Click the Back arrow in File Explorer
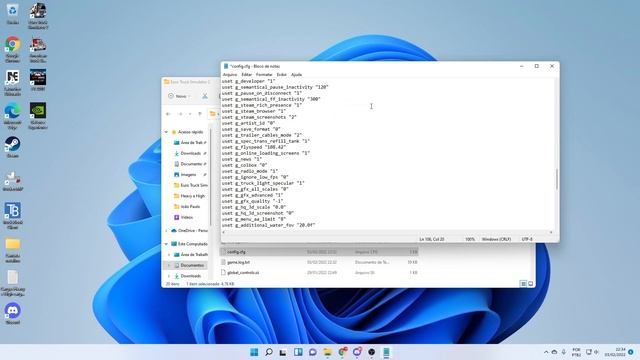Image resolution: width=640 pixels, height=360 pixels. point(168,114)
